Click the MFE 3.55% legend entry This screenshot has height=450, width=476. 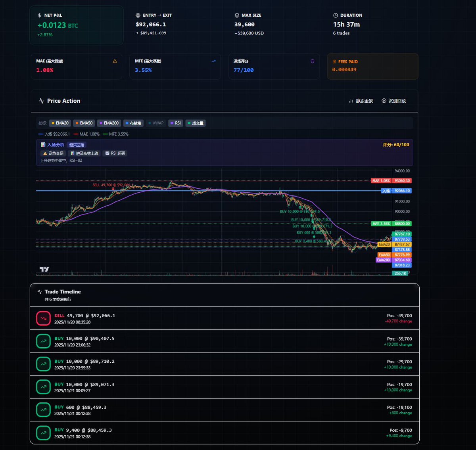(x=116, y=134)
